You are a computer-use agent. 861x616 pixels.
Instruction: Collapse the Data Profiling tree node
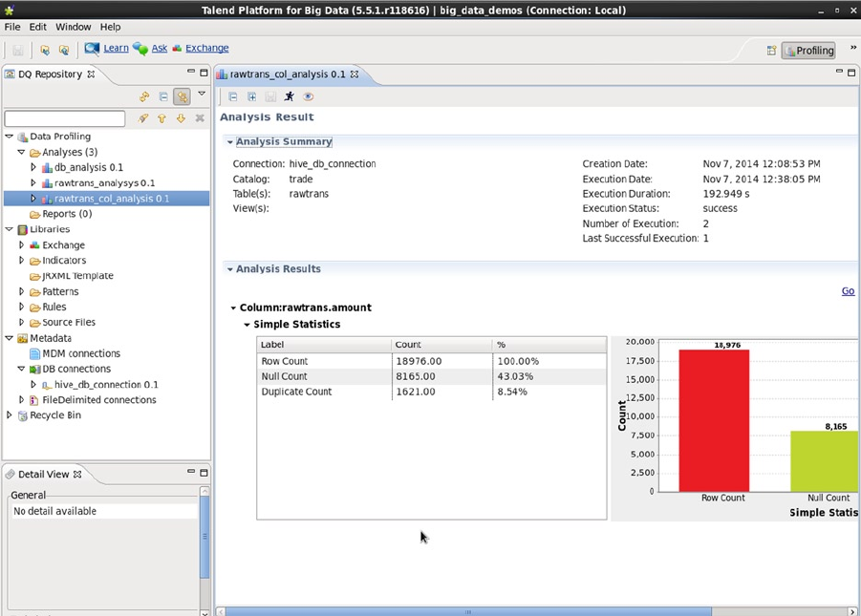10,137
